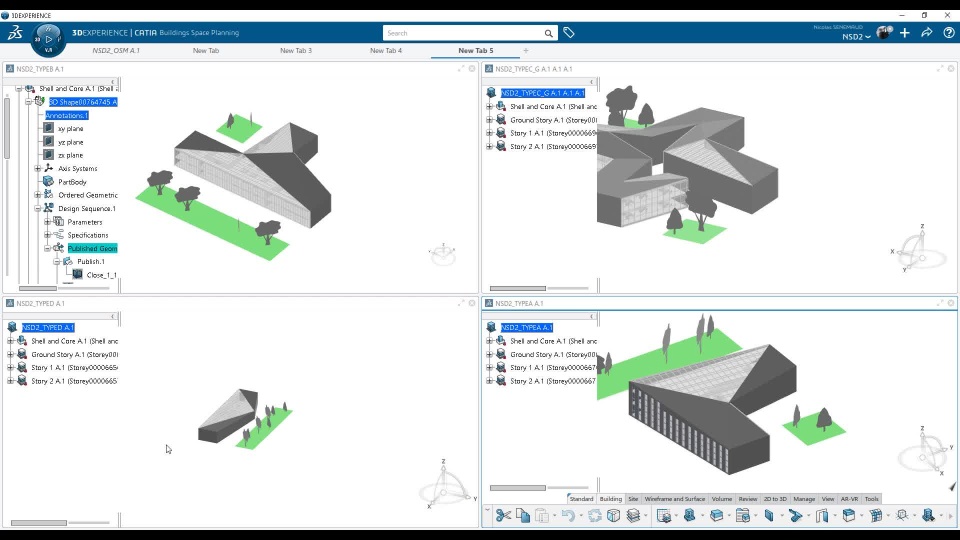
Task: Expand Shell and Core A.1 in NSD2_TYPEA tree
Action: (490, 341)
